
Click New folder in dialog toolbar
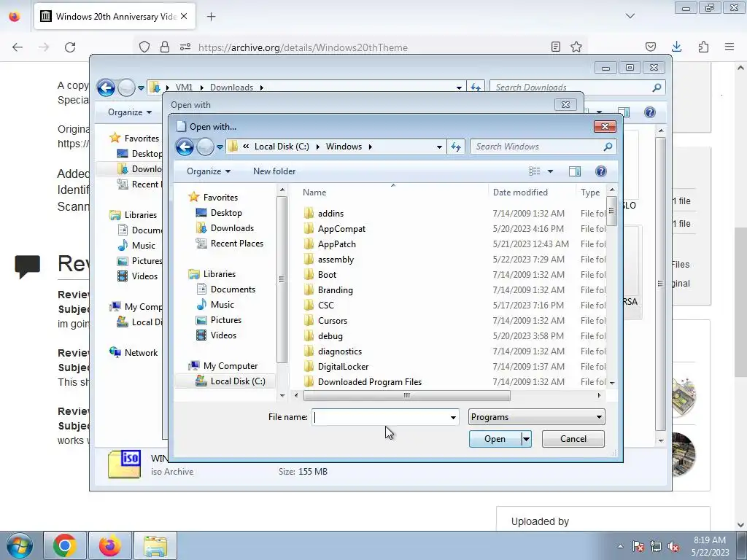coord(274,171)
